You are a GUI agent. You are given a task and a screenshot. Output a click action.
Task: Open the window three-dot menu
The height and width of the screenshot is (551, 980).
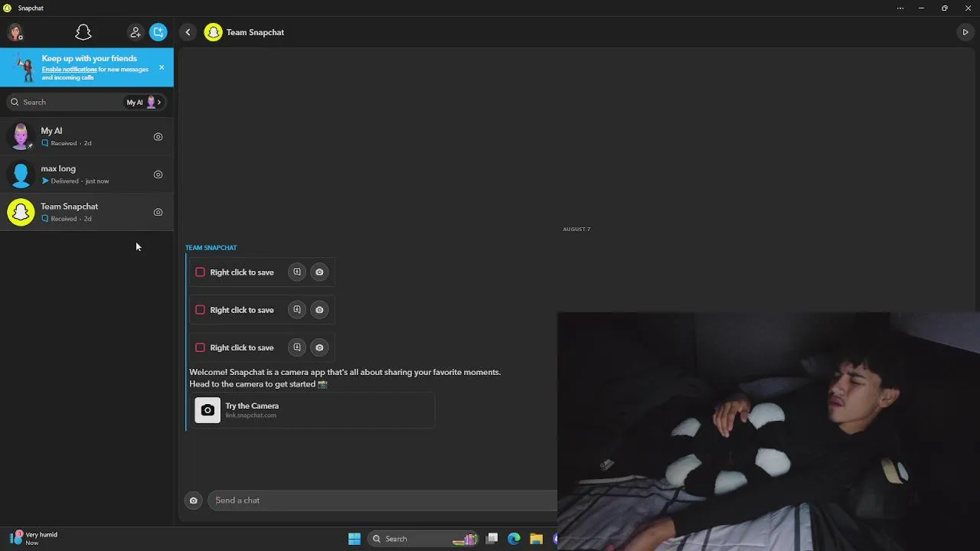click(x=900, y=8)
